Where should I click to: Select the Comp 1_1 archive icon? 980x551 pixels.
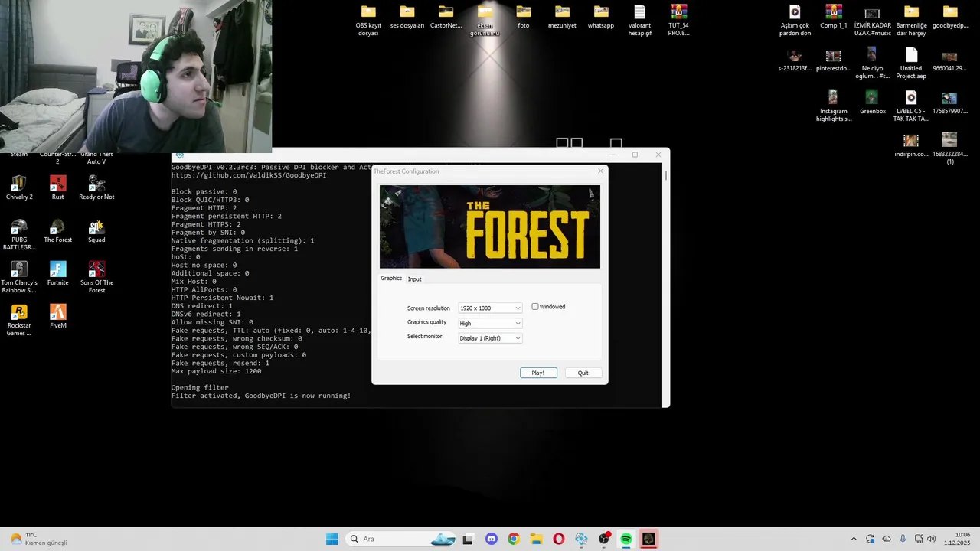[x=834, y=17]
